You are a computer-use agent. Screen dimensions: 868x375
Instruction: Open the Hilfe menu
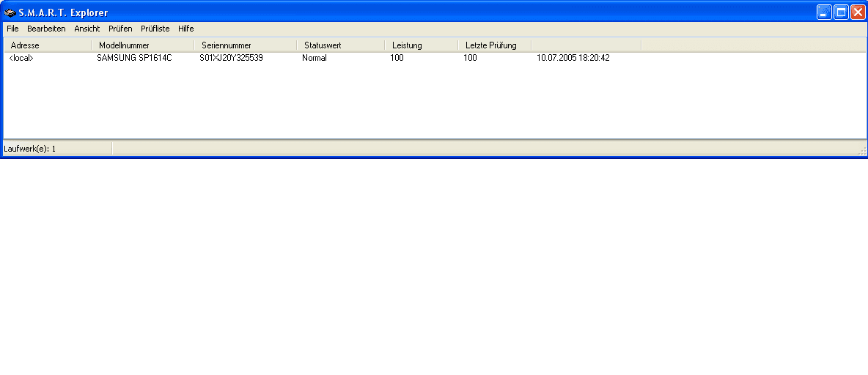186,29
